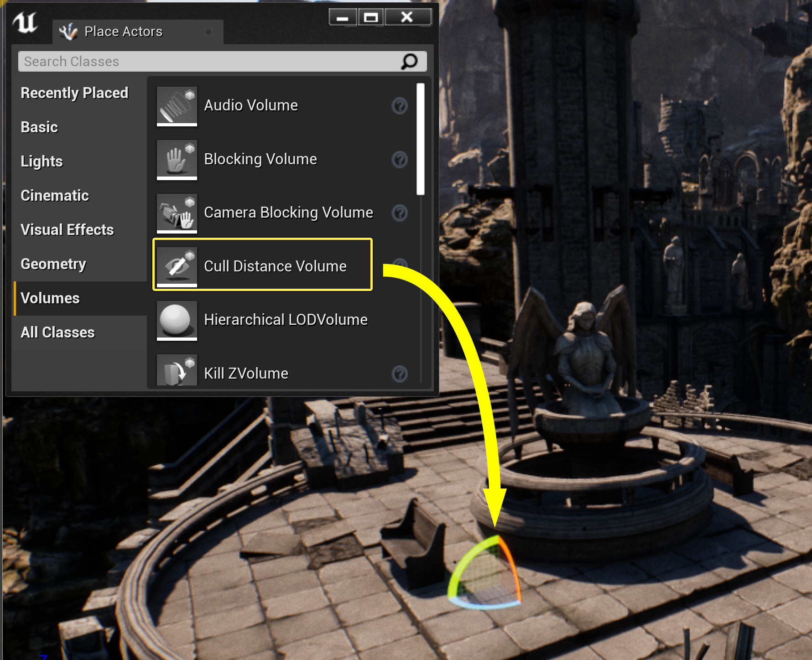Select the Blocking Volume label
The image size is (812, 660).
click(260, 159)
